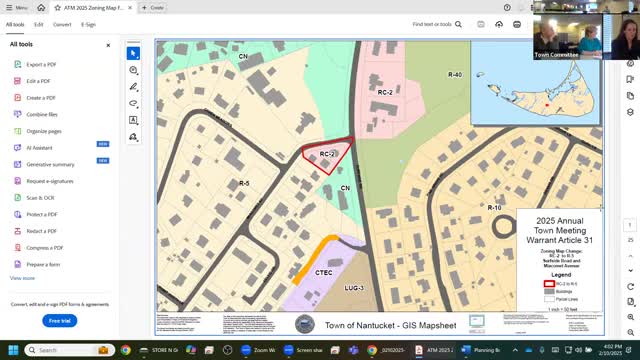
Task: Go to Acrobat home icon
Action: (41, 7)
